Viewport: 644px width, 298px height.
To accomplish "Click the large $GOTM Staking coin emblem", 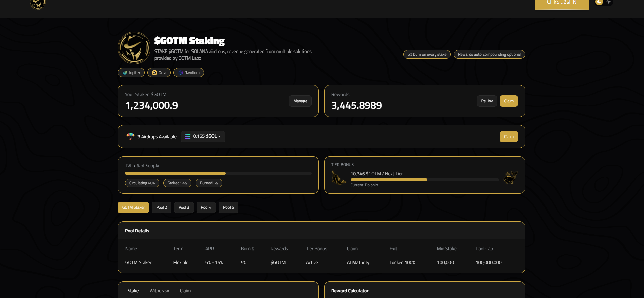I will point(134,48).
